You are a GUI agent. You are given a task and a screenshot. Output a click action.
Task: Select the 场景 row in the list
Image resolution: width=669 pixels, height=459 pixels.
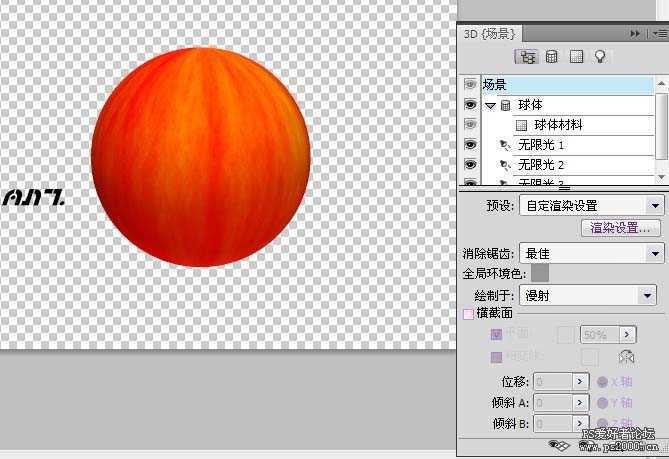pyautogui.click(x=567, y=84)
